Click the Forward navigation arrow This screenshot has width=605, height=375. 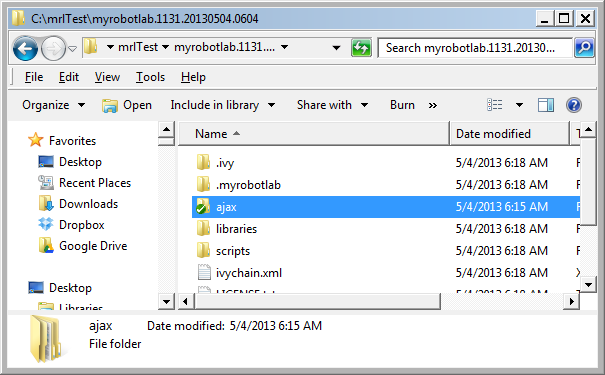pos(53,49)
